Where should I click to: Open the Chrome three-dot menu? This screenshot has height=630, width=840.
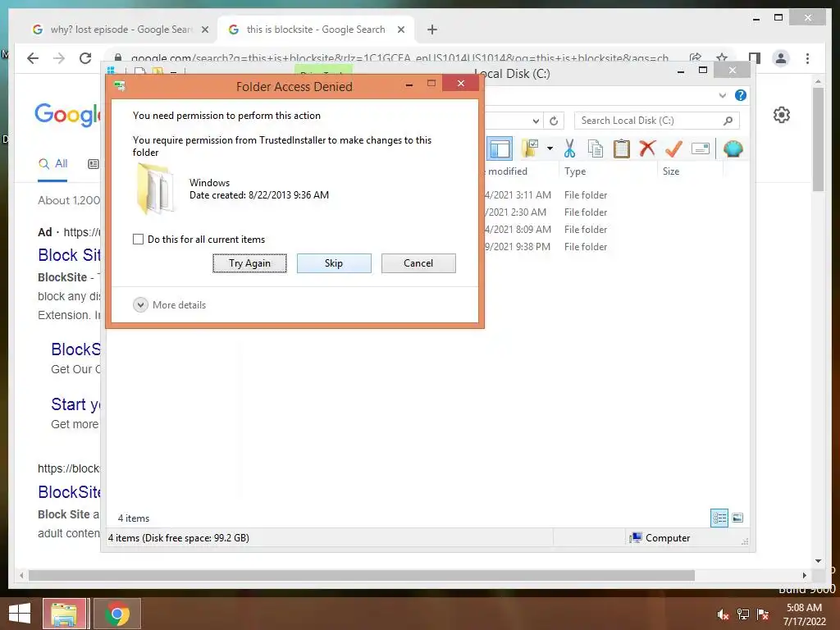coord(808,58)
